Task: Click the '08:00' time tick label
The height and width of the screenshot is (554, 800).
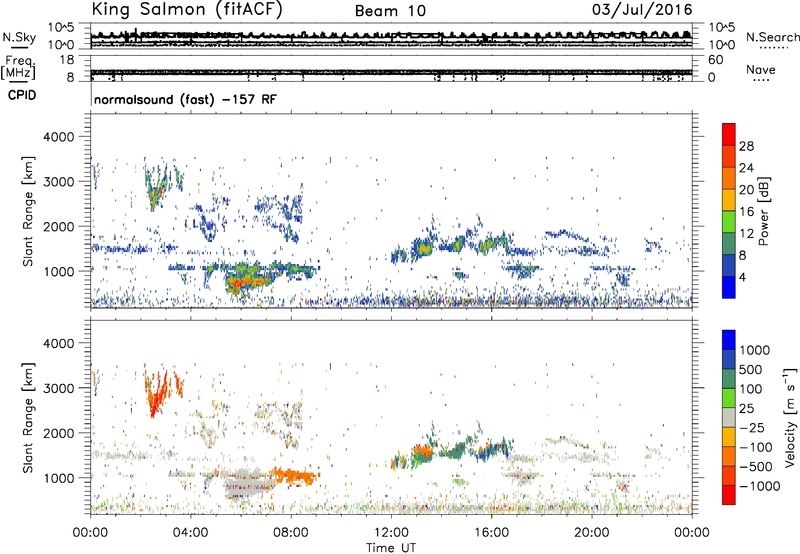Action: (291, 533)
